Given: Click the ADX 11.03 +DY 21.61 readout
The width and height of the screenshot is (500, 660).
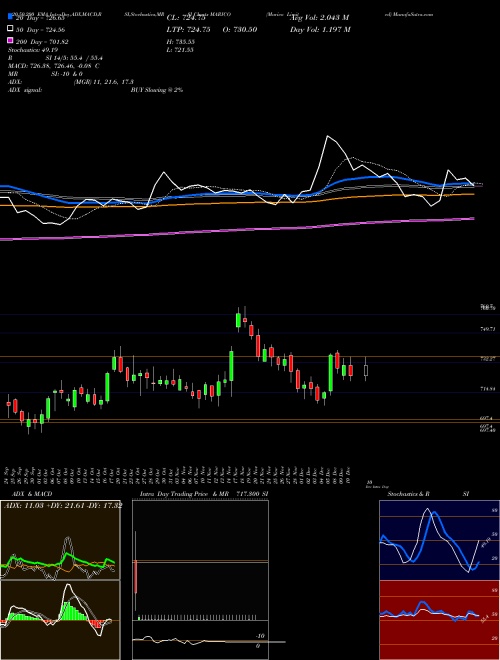Looking at the screenshot, I should coord(64,505).
